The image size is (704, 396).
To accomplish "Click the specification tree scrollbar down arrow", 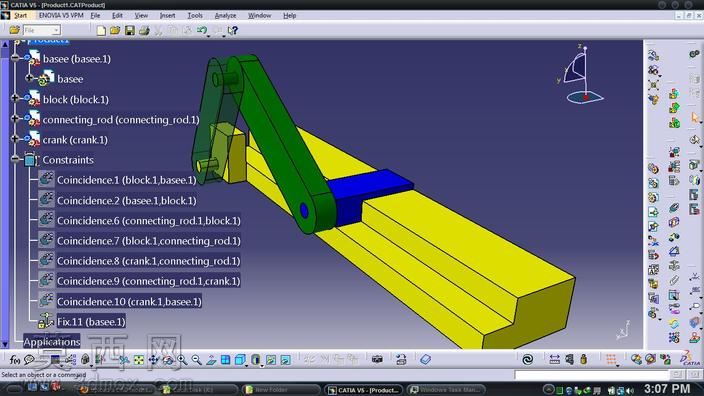I will 4,345.
